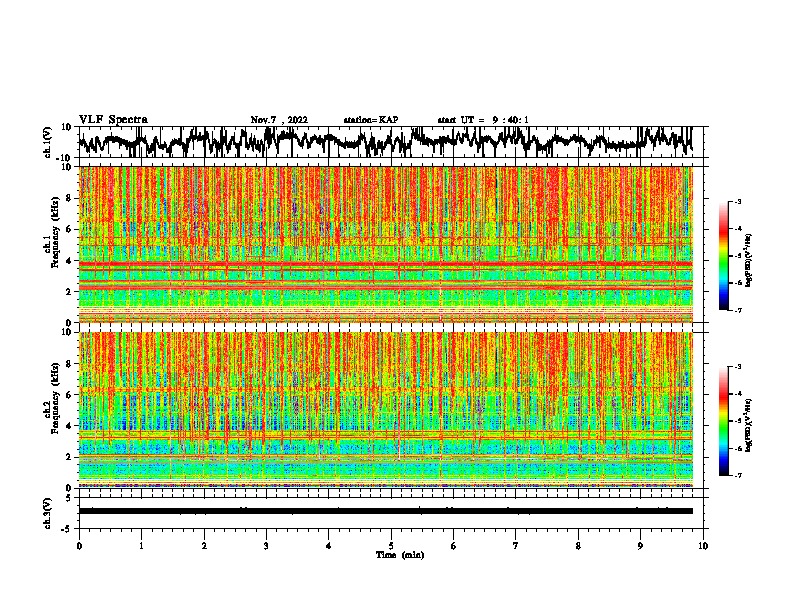The width and height of the screenshot is (792, 612).
Task: Click the "-7" label on ch.2 color scale
Action: click(x=737, y=475)
